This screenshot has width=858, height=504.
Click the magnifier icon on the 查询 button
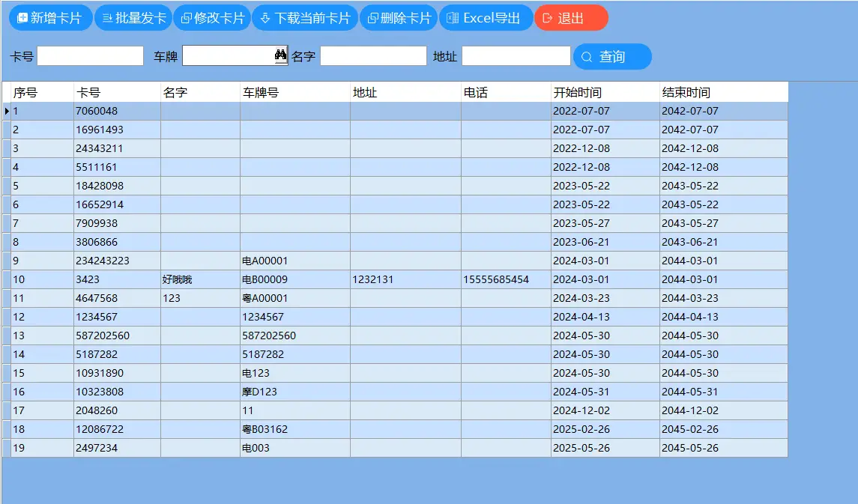click(x=587, y=56)
